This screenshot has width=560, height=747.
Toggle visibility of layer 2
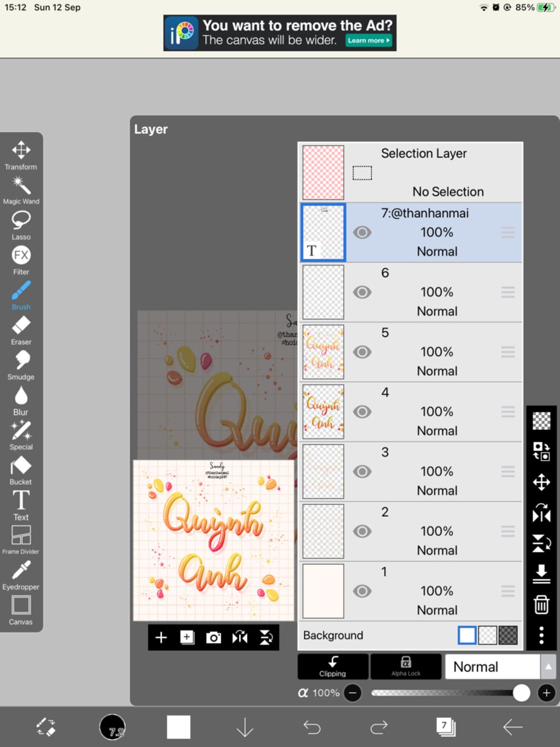[362, 531]
